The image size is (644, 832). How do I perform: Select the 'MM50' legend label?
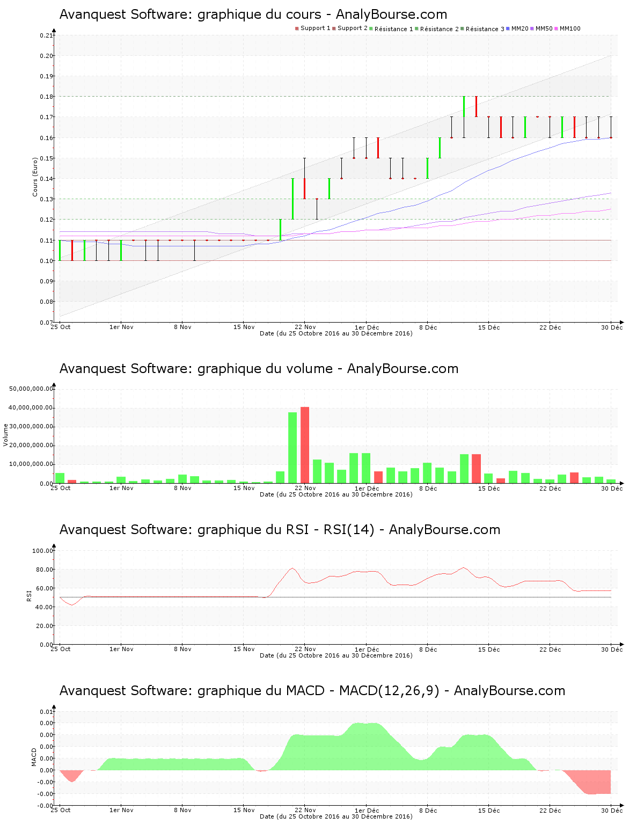tap(544, 28)
